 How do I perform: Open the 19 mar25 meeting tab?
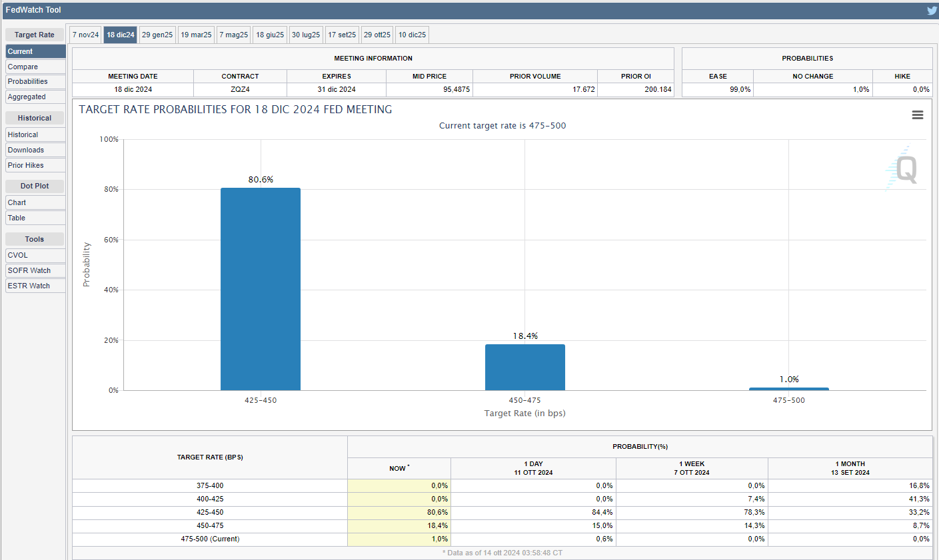coord(196,35)
